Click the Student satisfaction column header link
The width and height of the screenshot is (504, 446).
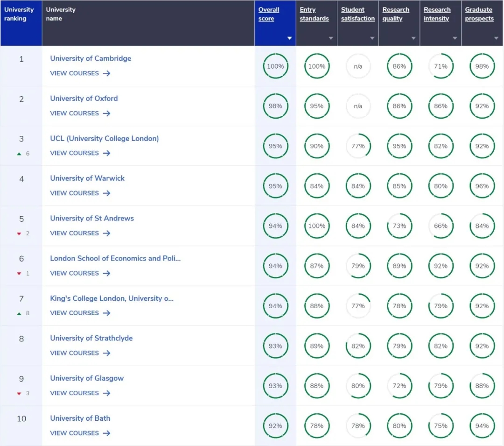point(358,14)
